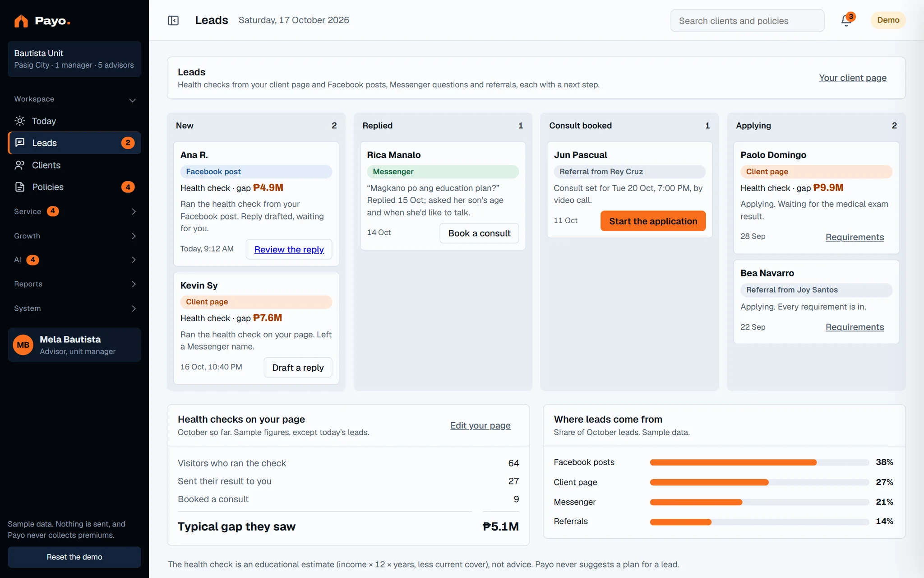
Task: Click the Clients people icon
Action: coord(19,165)
